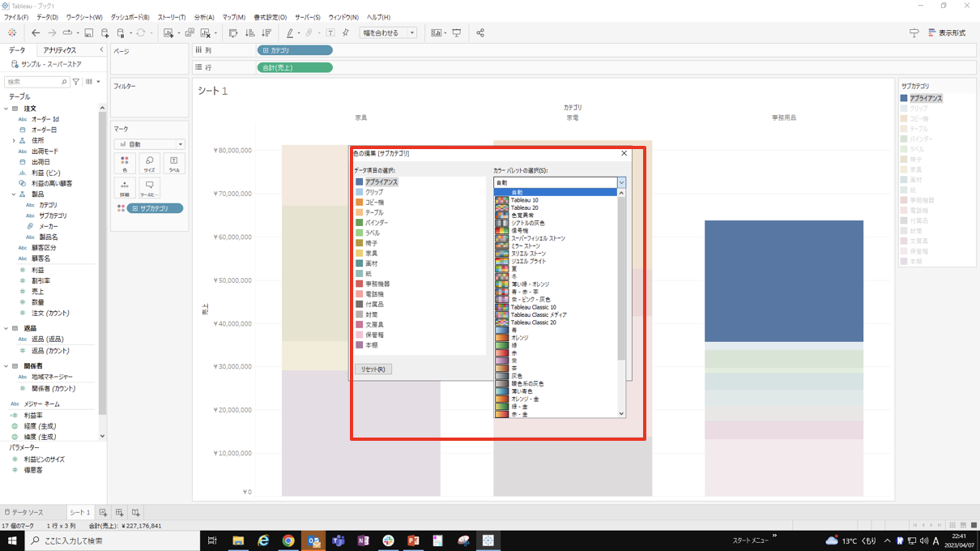This screenshot has height=551, width=980.
Task: Open the Tooltip shelf on the Marks card
Action: (150, 188)
